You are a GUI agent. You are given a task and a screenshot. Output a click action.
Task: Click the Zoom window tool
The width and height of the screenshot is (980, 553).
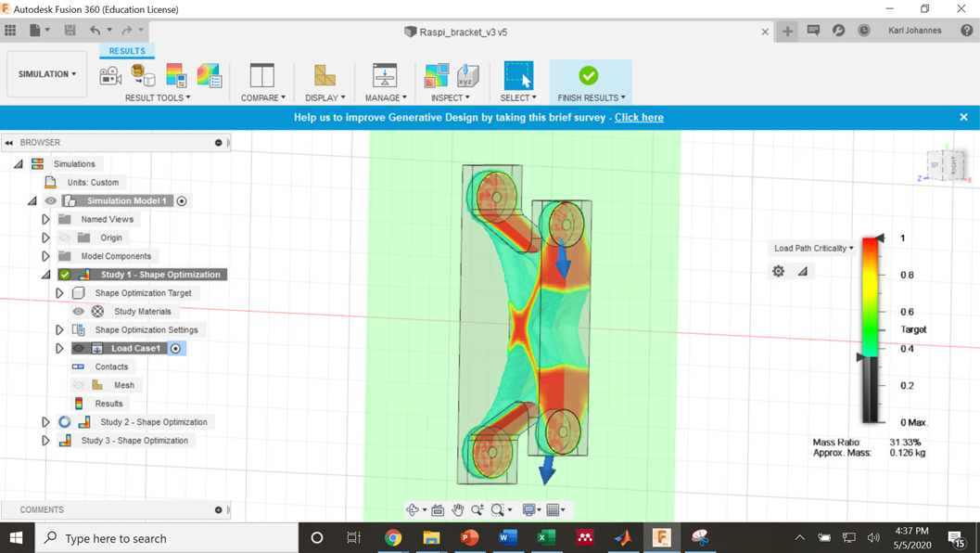click(x=498, y=509)
